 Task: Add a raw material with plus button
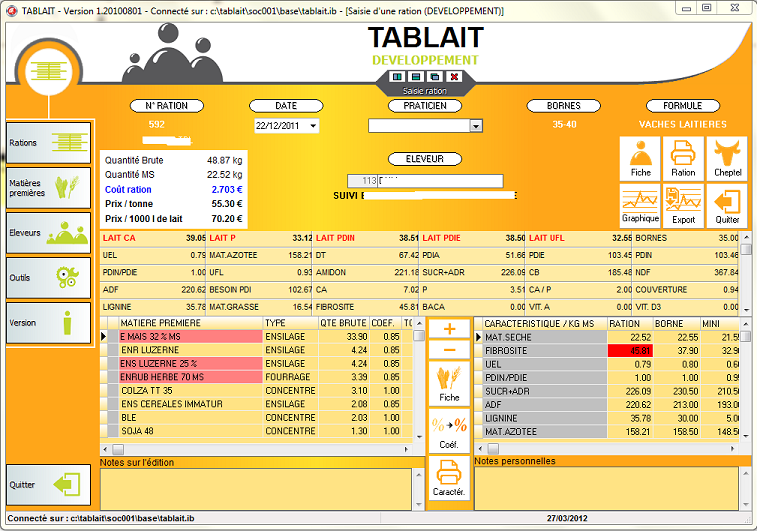click(x=449, y=329)
